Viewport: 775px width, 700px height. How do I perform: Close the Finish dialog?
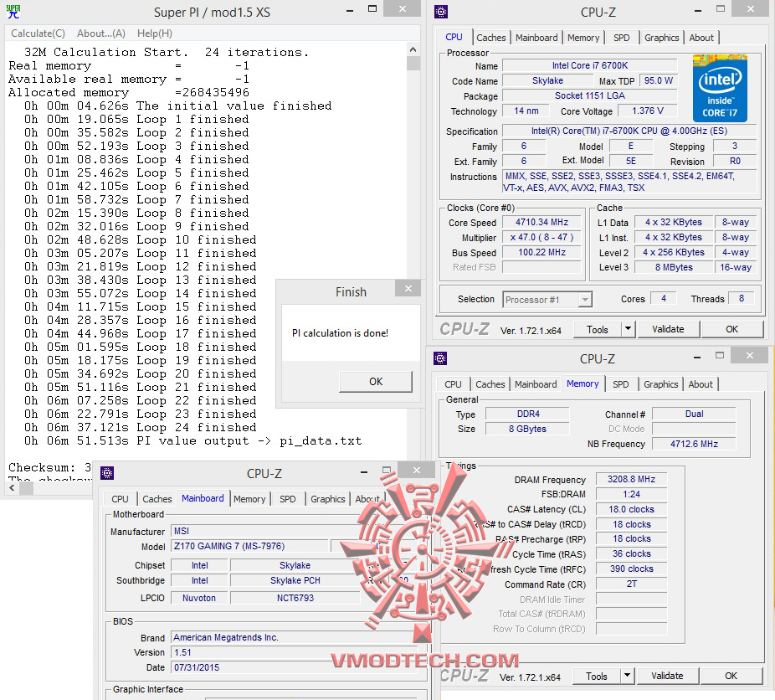click(x=408, y=288)
